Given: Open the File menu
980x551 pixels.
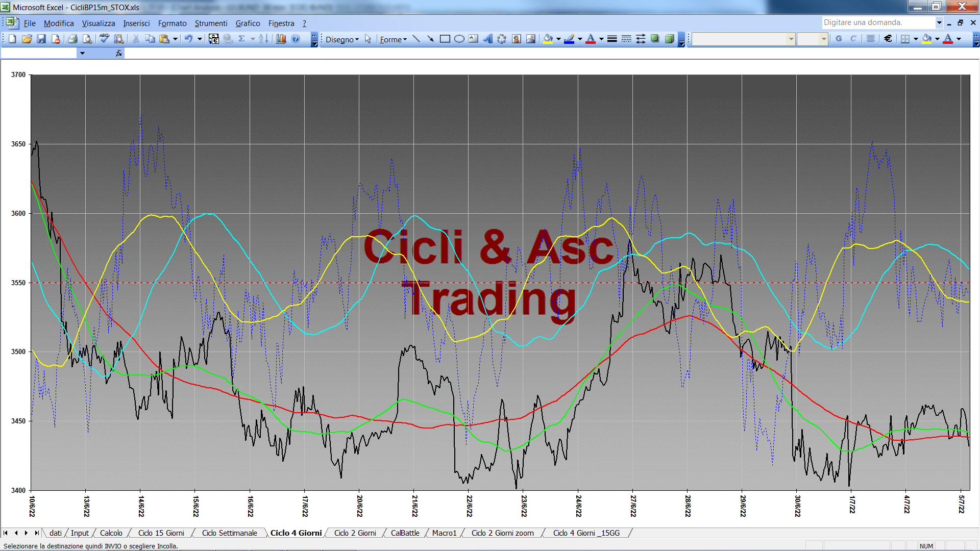Looking at the screenshot, I should pyautogui.click(x=30, y=23).
